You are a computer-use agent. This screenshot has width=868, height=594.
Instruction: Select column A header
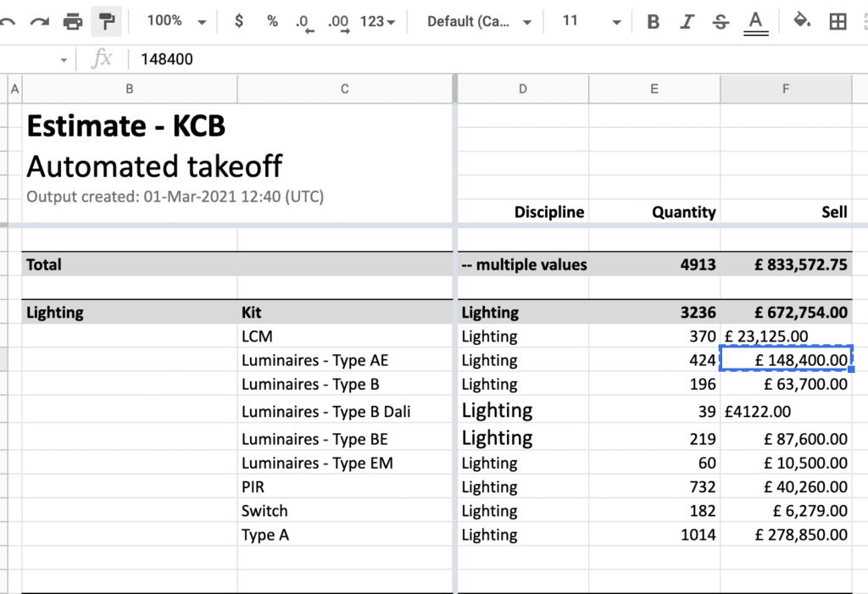point(15,89)
